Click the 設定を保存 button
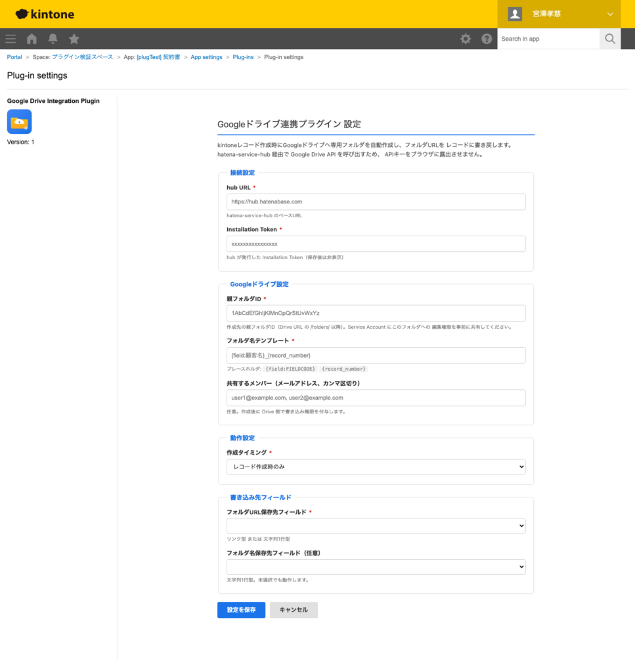 [241, 610]
